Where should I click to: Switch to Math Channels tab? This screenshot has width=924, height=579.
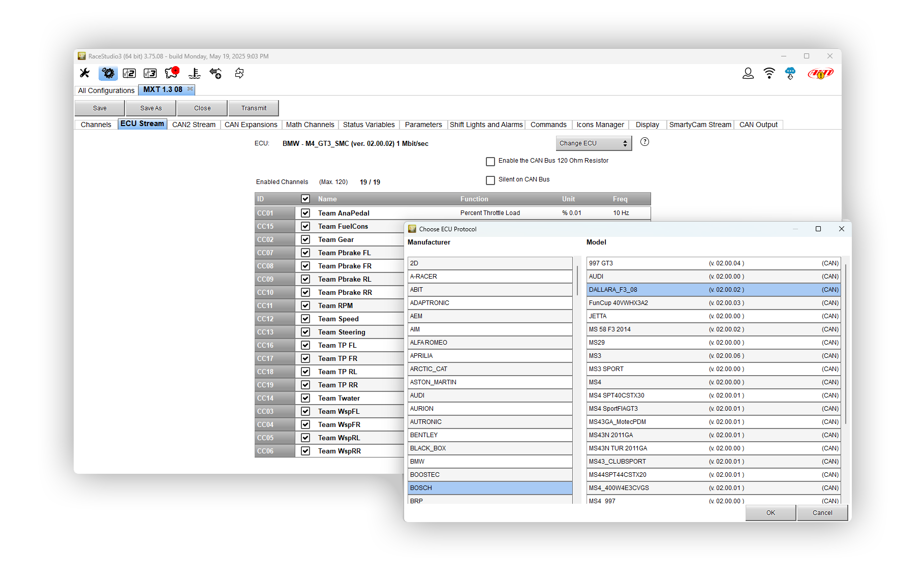tap(310, 125)
